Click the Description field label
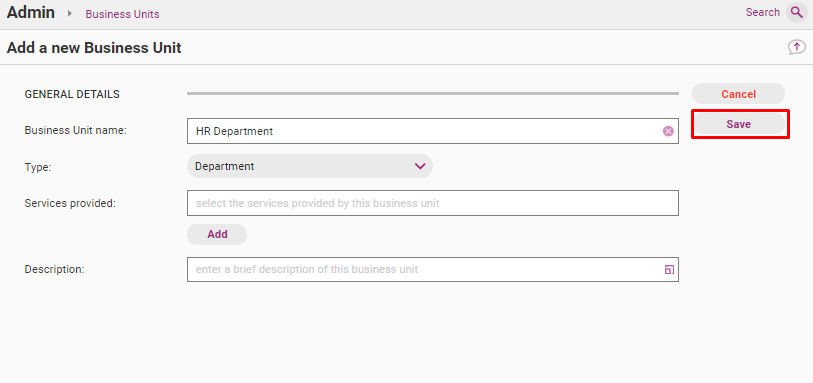The height and width of the screenshot is (383, 813). point(54,269)
